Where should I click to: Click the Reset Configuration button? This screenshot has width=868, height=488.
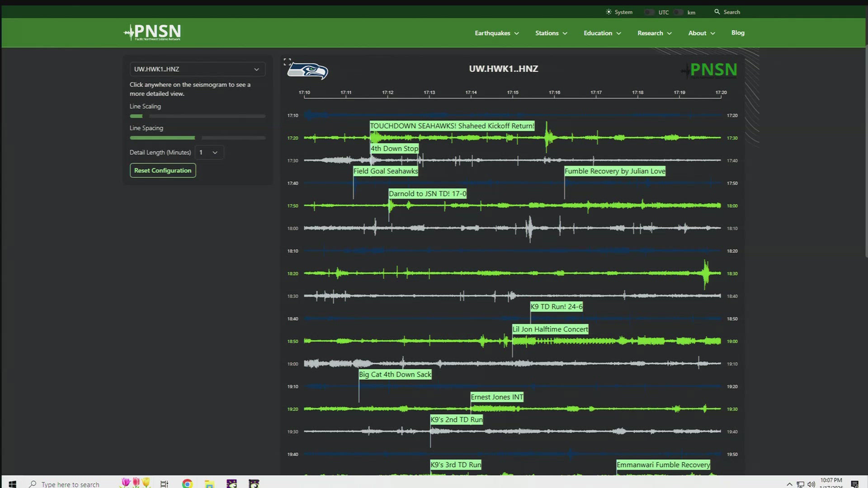click(x=163, y=170)
